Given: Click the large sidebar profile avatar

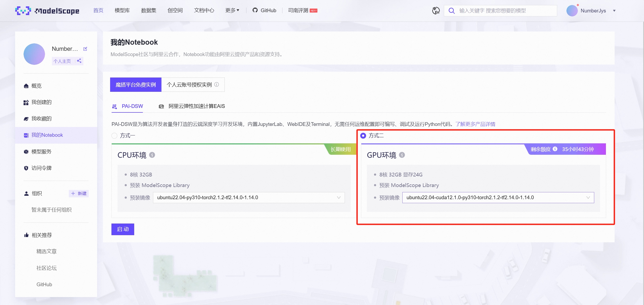Looking at the screenshot, I should click(34, 54).
